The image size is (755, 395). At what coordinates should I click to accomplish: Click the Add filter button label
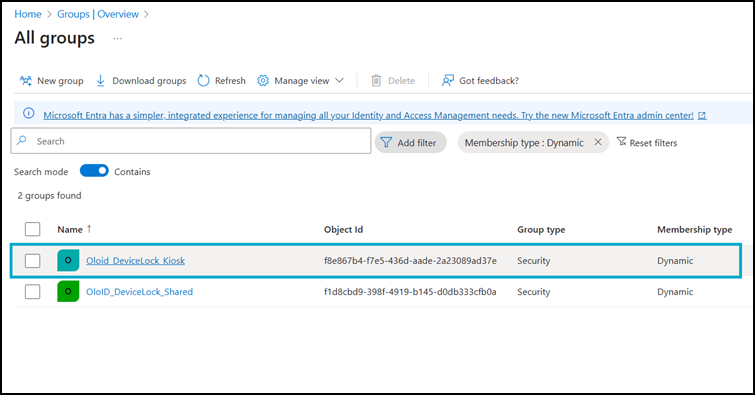[417, 143]
